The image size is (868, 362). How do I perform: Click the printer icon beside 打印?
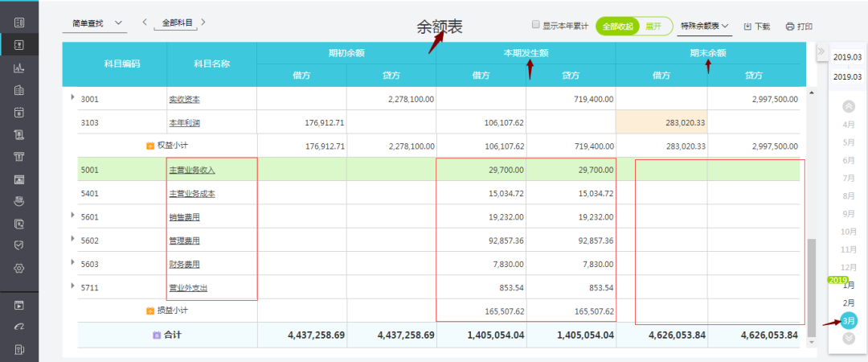coord(789,27)
